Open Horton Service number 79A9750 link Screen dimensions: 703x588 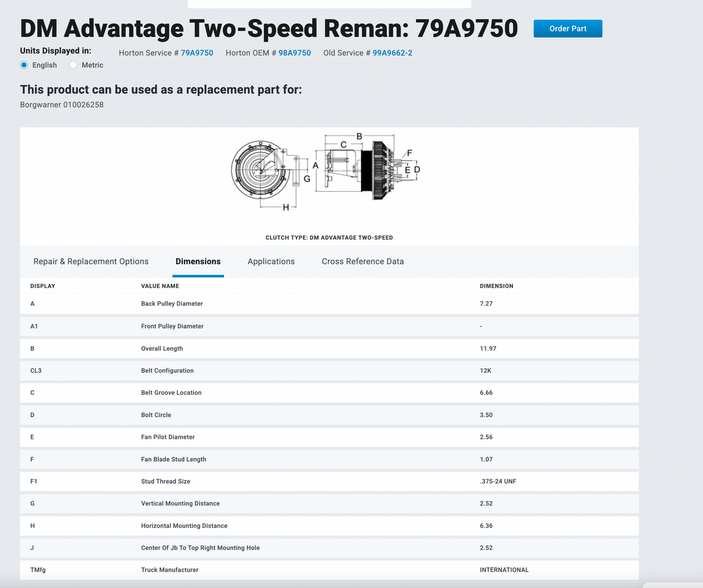pos(197,53)
